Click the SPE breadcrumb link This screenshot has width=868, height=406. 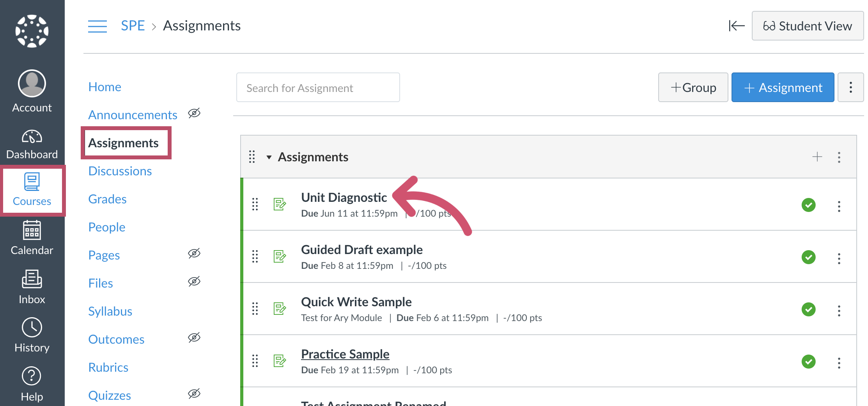pyautogui.click(x=133, y=26)
